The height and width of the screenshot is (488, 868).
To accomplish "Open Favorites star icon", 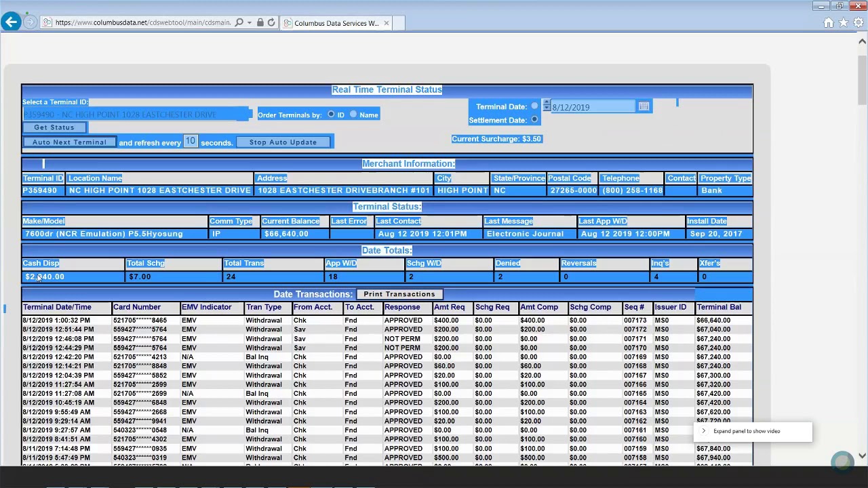I will pos(844,22).
